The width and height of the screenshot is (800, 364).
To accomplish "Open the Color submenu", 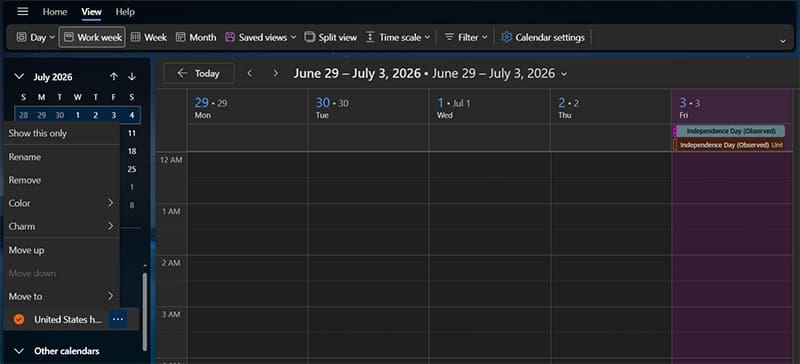I will (x=62, y=203).
